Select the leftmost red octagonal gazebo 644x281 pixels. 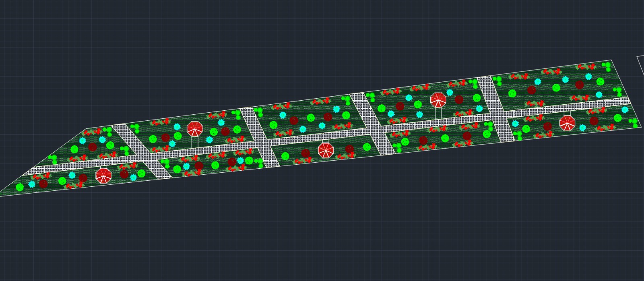103,176
